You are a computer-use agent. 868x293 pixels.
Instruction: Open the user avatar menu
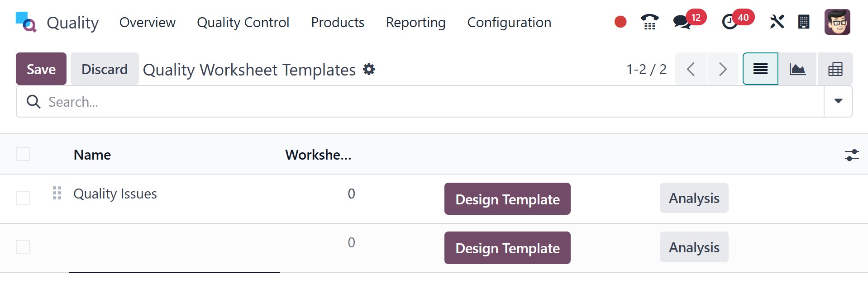(837, 22)
